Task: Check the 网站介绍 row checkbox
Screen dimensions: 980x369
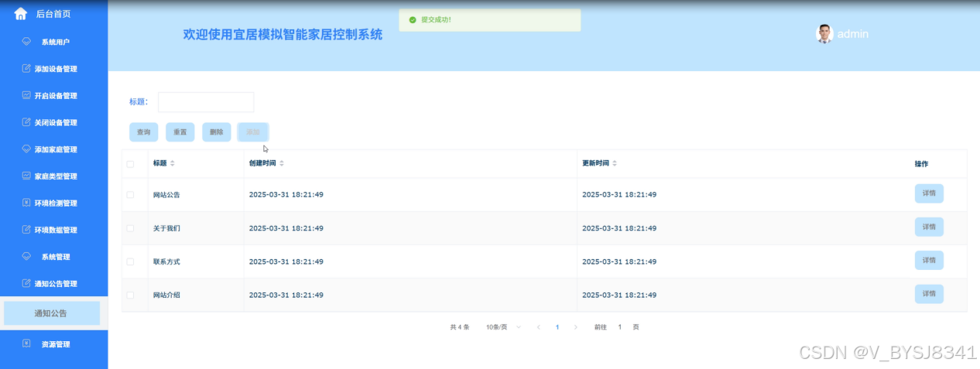Action: tap(130, 295)
